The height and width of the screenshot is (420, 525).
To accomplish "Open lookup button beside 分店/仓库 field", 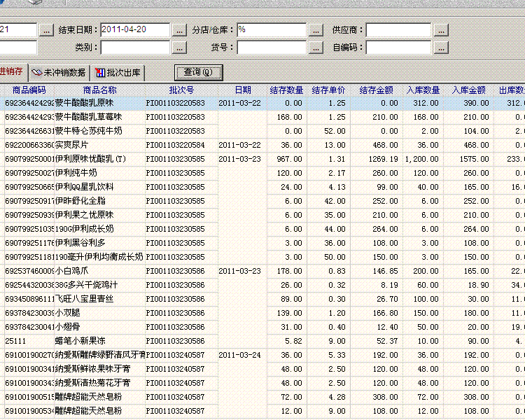I will tap(316, 30).
